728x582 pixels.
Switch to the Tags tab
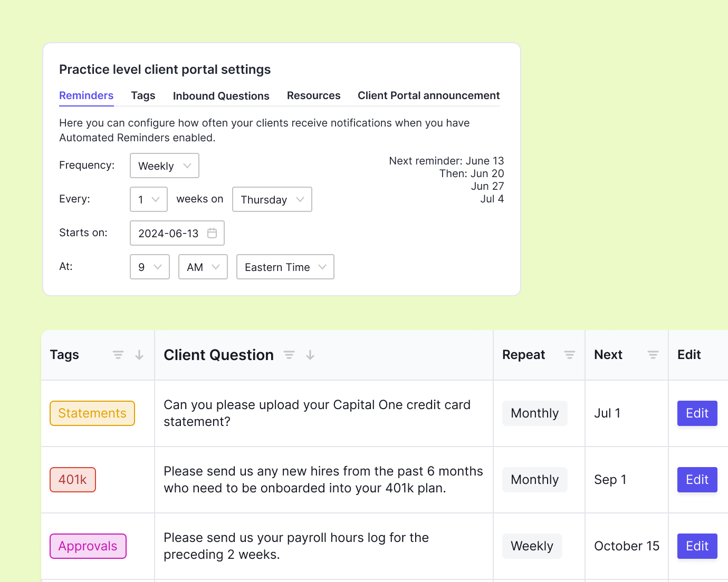point(142,95)
